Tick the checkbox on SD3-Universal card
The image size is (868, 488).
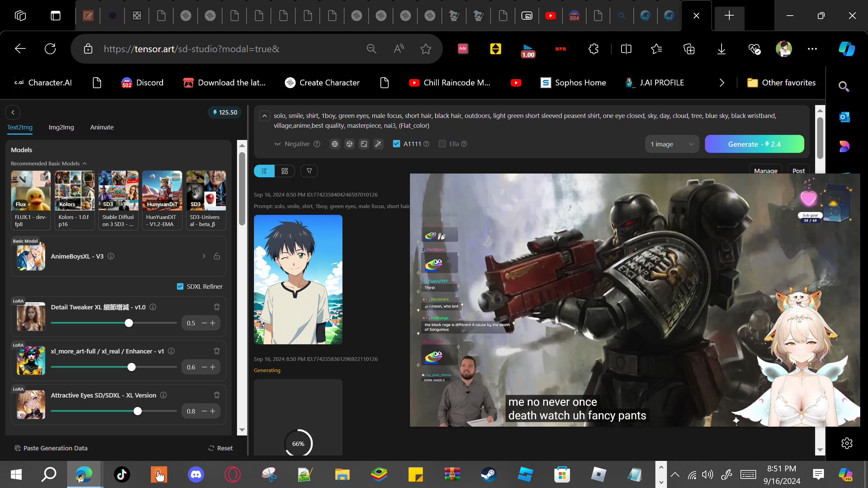point(219,177)
